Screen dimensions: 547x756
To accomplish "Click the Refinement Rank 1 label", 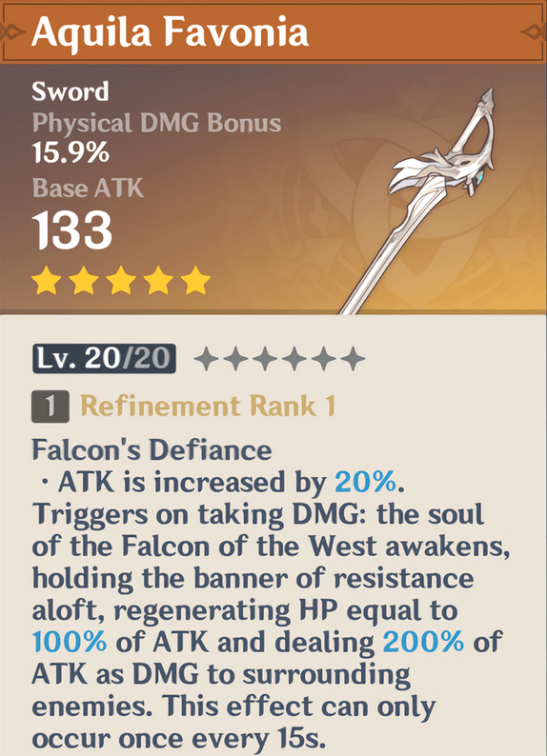I will (208, 406).
